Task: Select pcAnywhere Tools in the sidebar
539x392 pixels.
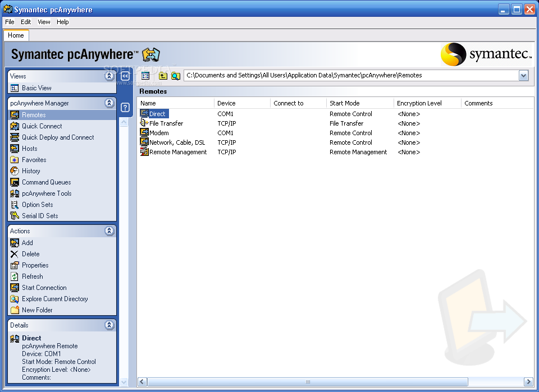Action: [x=47, y=193]
